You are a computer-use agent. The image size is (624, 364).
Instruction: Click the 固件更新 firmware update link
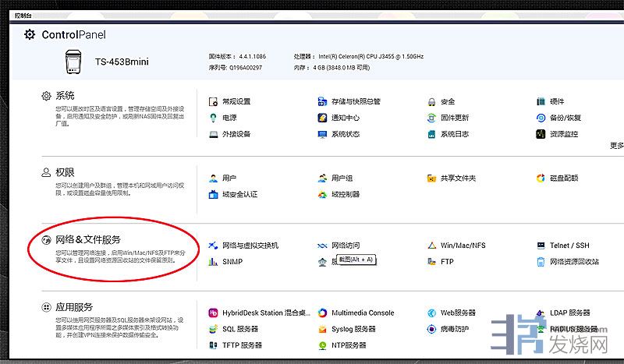click(x=455, y=118)
